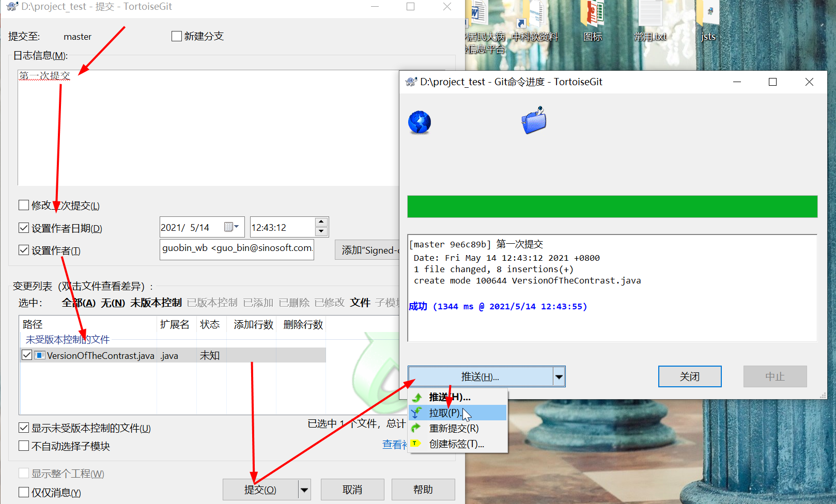
Task: Click yellow tag icon beside 创建标签(T)
Action: coord(416,444)
